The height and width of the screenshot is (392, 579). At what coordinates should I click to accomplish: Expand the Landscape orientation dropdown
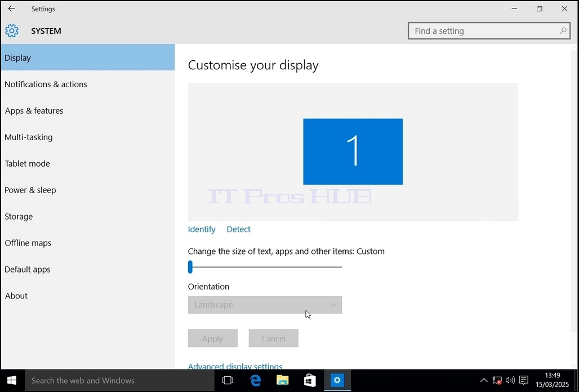pyautogui.click(x=265, y=305)
